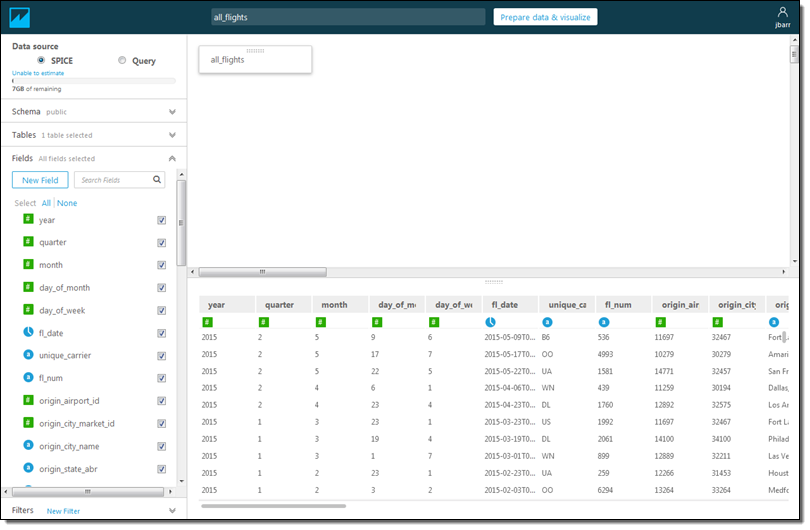Click the type icon under origin_cit column
Screen dimensions: 810x530
(717, 322)
